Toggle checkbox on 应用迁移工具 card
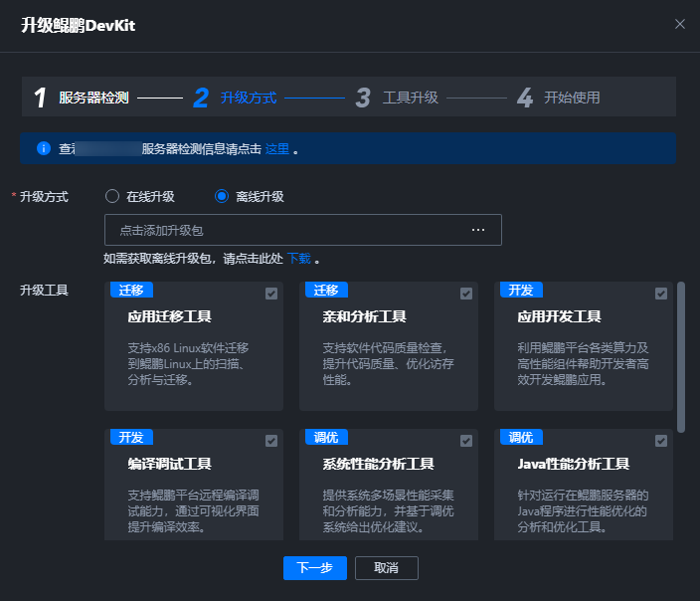700x601 pixels. tap(271, 294)
